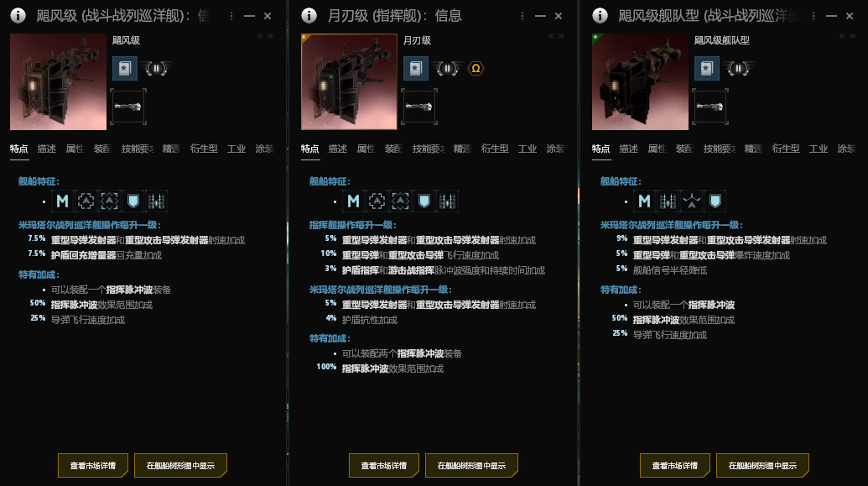Click 在舰船树形图中显示 in 飓风级舰队型 window
868x486 pixels.
click(762, 466)
